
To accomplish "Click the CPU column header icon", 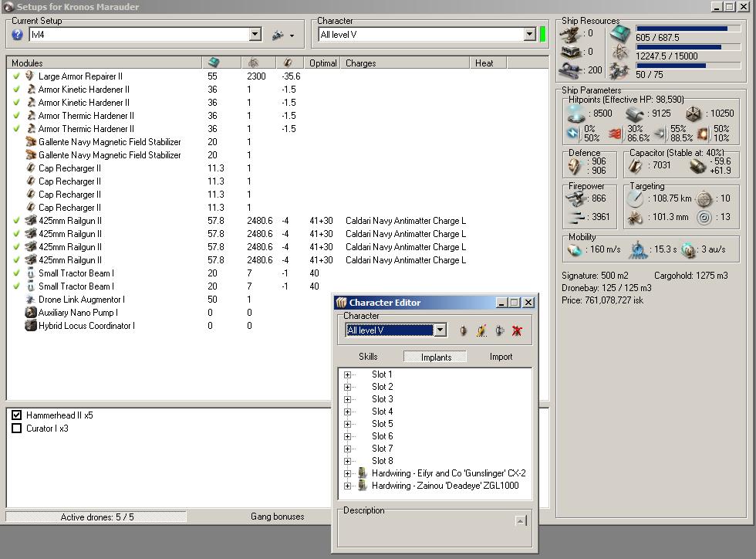I will 214,63.
